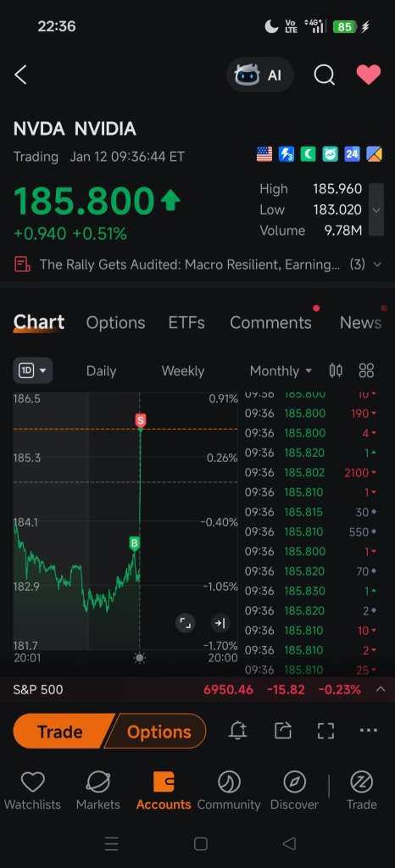Select the 185.820 trade with 70 volume
Image resolution: width=395 pixels, height=868 pixels.
click(x=311, y=571)
